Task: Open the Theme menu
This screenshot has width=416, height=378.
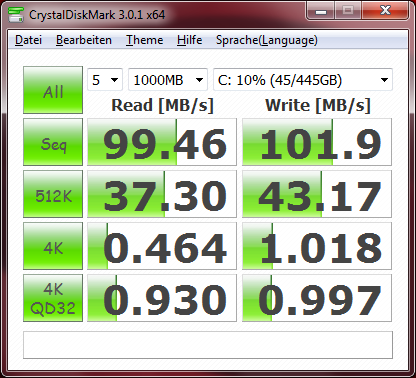Action: pos(144,40)
